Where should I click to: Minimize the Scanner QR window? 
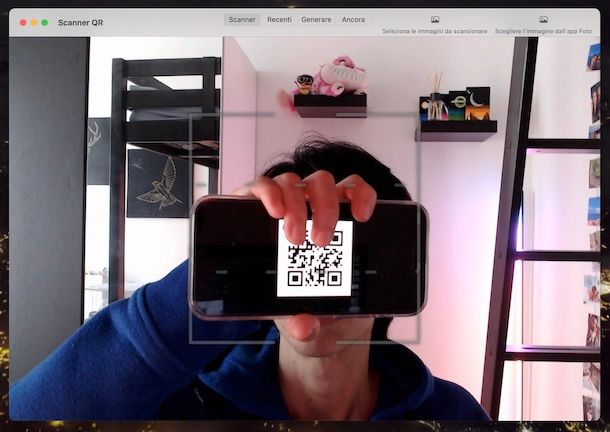34,23
